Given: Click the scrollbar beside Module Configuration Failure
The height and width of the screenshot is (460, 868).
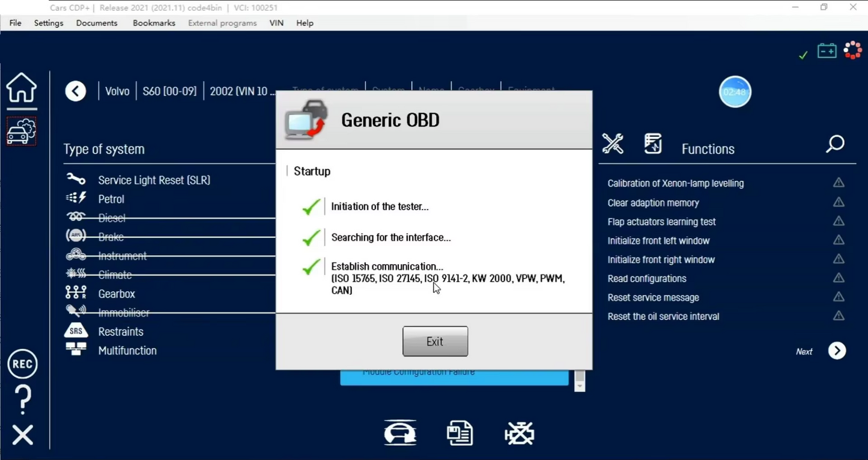Looking at the screenshot, I should (x=580, y=381).
